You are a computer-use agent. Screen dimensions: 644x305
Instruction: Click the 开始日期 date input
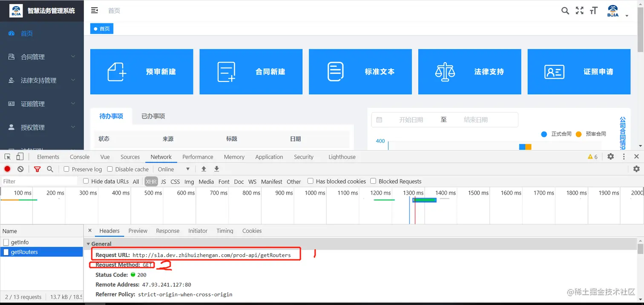(x=411, y=120)
